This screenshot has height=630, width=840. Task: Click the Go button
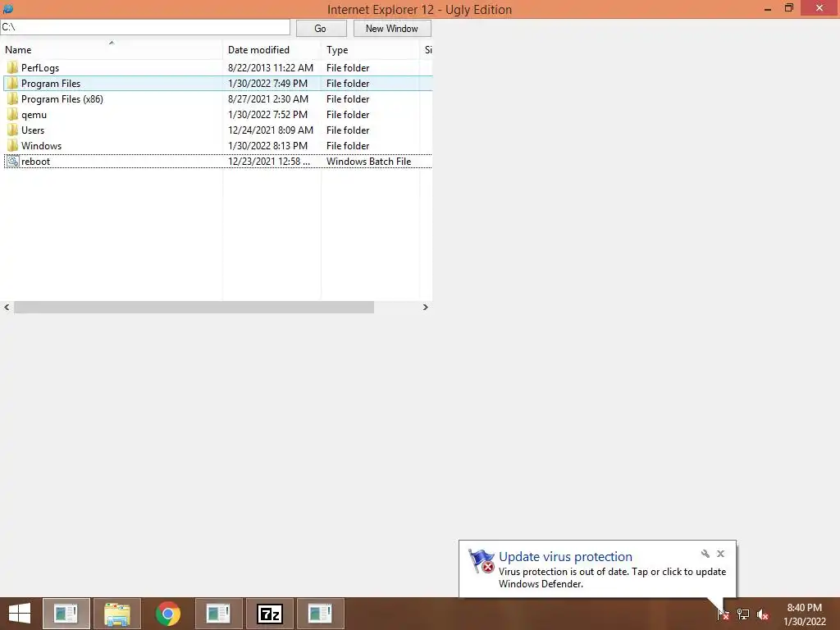point(321,29)
